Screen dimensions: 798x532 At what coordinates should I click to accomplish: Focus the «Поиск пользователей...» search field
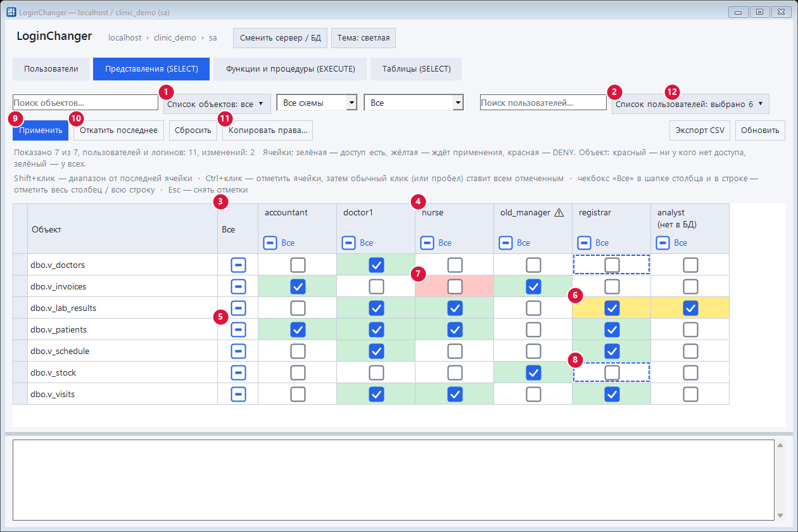[543, 103]
